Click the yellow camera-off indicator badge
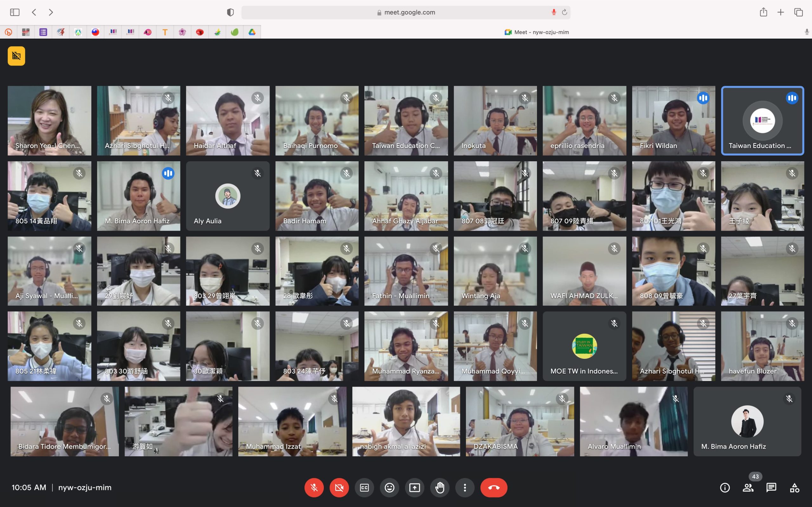The image size is (812, 507). [16, 56]
